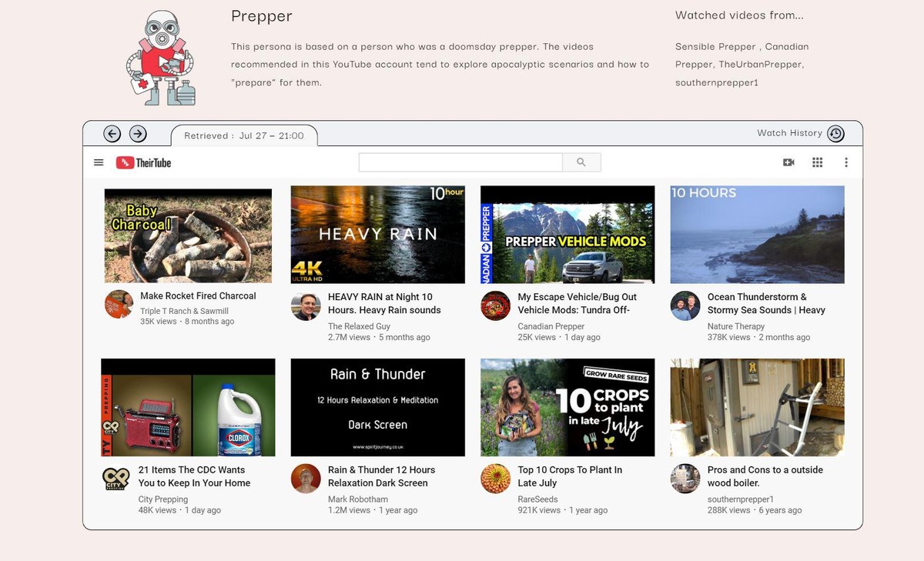
Task: Click the Prepper persona robot illustration
Action: pyautogui.click(x=160, y=58)
